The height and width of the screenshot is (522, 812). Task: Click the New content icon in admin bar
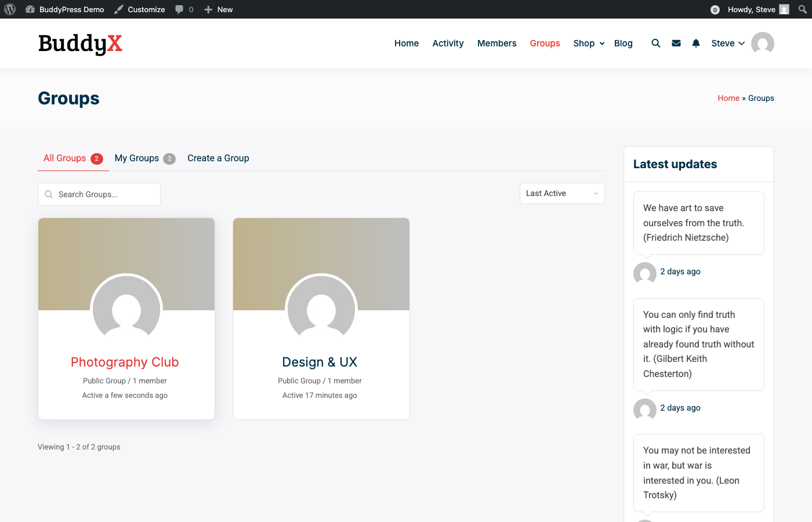click(x=218, y=9)
